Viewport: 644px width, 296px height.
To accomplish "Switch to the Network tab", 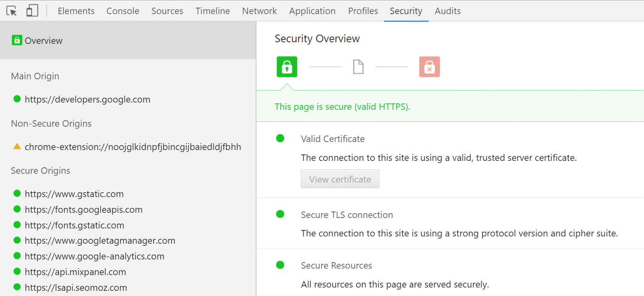I will pos(259,11).
